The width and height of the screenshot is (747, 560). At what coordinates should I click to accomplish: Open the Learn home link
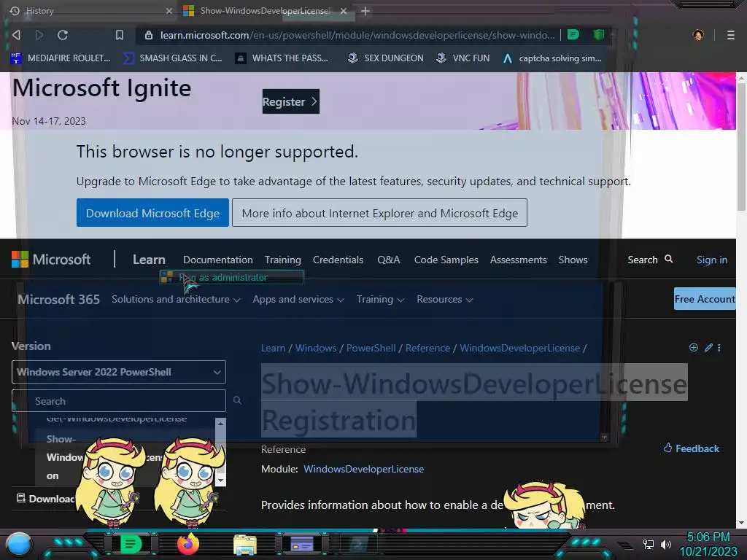(149, 260)
